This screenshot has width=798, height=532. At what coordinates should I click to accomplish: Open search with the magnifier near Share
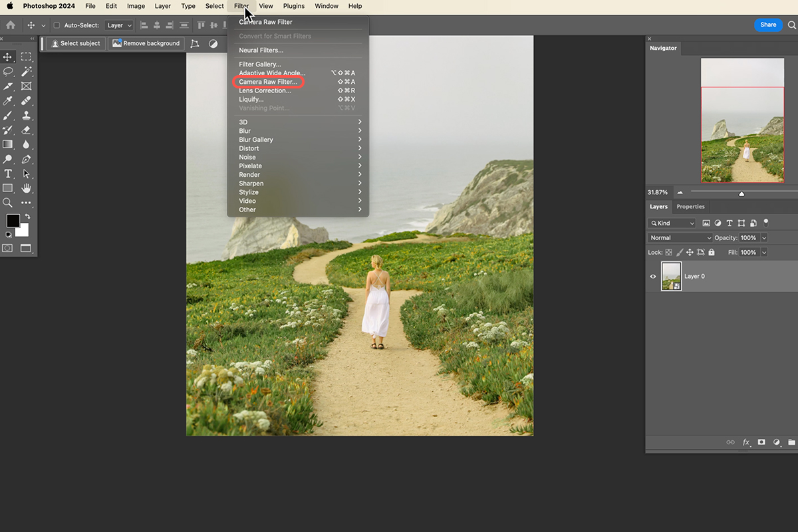(x=792, y=25)
